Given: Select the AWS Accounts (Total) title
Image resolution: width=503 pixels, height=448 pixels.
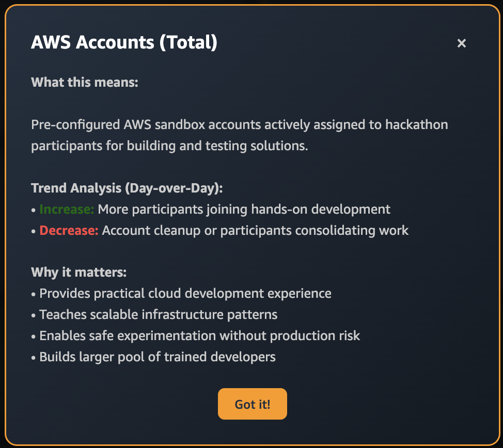Looking at the screenshot, I should 124,42.
